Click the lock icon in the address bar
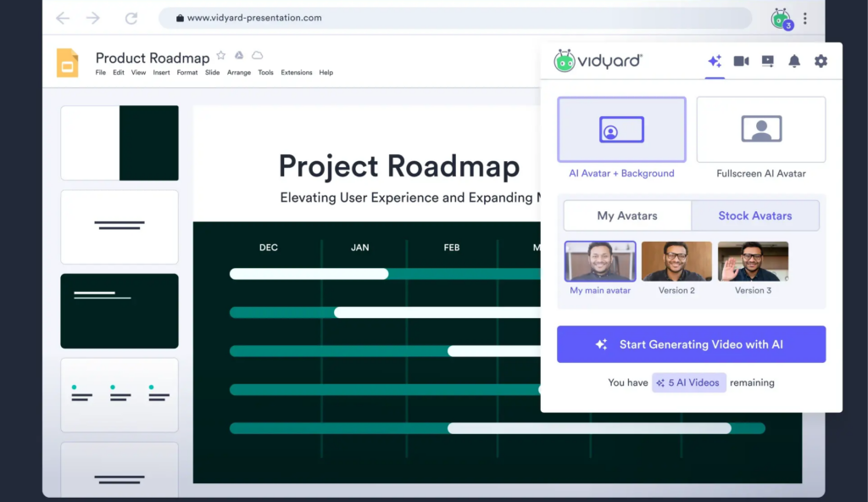Screen dimensions: 868x502 pyautogui.click(x=180, y=19)
